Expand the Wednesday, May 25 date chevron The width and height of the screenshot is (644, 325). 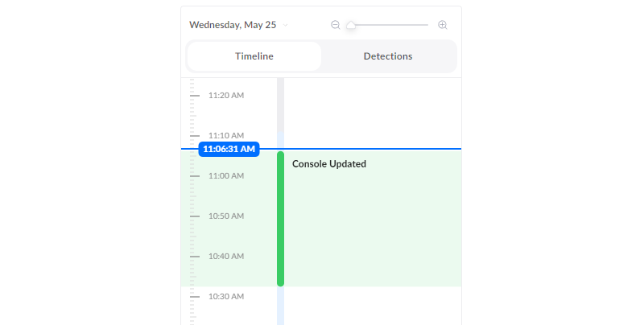[286, 25]
